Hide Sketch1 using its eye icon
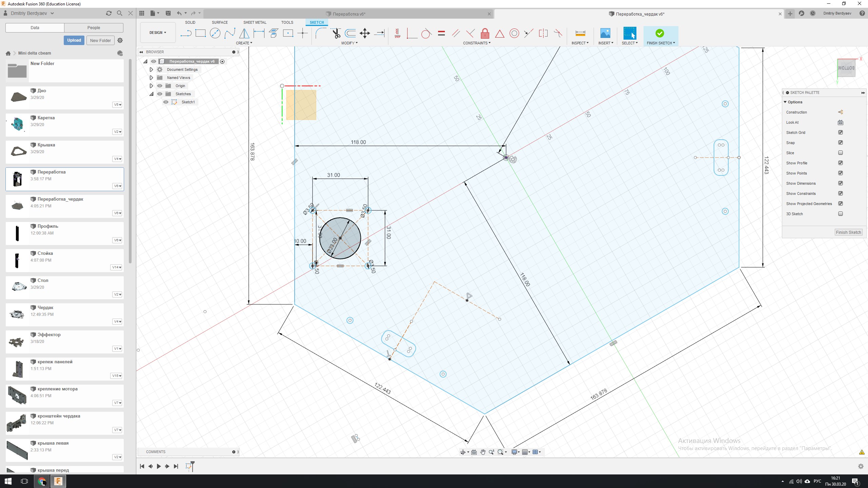Screen dimensions: 868x488 (166, 102)
